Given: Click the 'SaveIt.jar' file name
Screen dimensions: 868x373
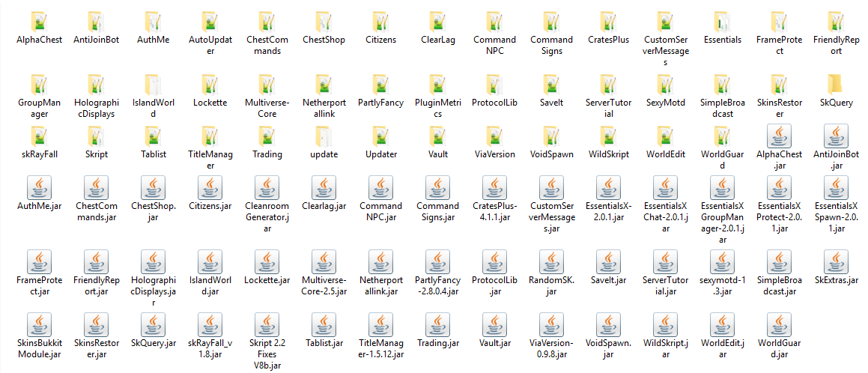Looking at the screenshot, I should [609, 281].
